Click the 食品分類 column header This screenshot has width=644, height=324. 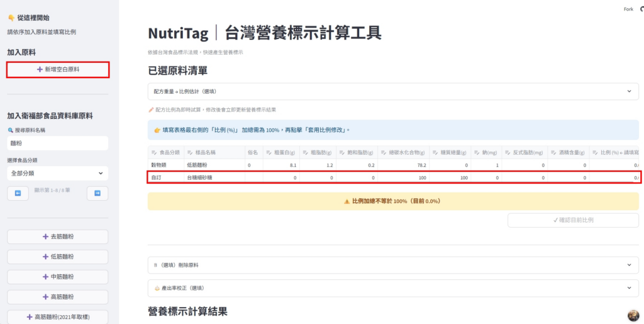tap(166, 152)
